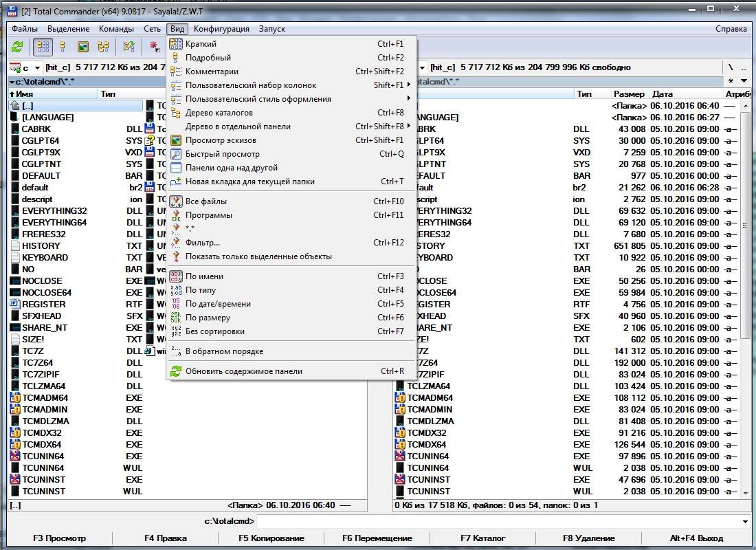Image resolution: width=756 pixels, height=550 pixels.
Task: Click the [..] parent folder icon in left panel
Action: pyautogui.click(x=15, y=105)
